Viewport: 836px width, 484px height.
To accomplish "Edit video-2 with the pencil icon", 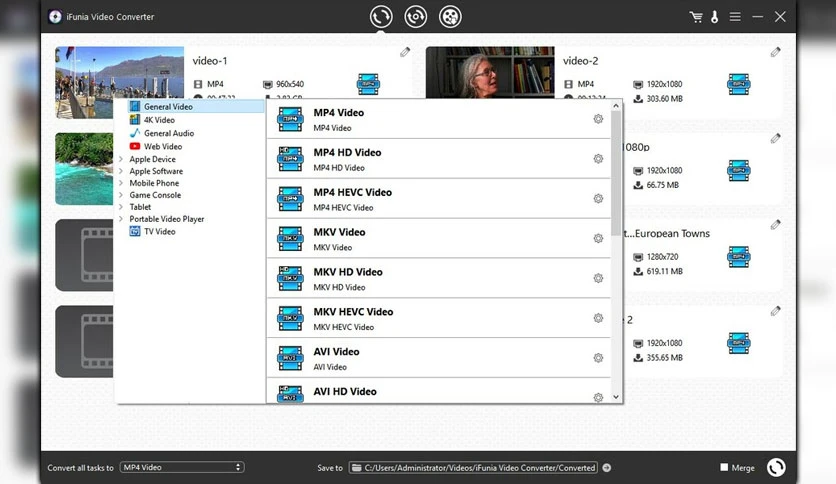I will (775, 52).
